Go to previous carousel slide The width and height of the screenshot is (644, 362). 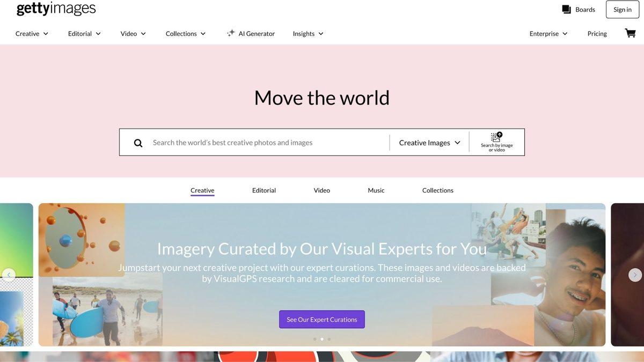pyautogui.click(x=9, y=275)
